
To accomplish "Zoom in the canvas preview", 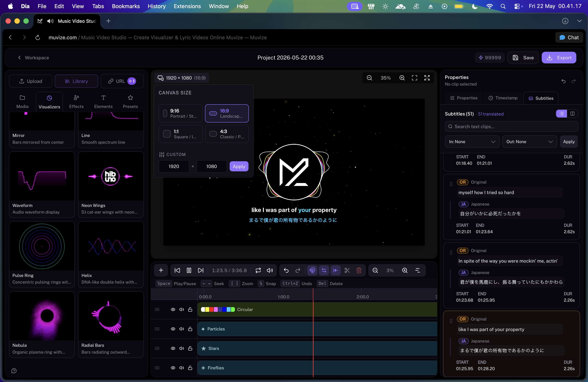I will (402, 78).
